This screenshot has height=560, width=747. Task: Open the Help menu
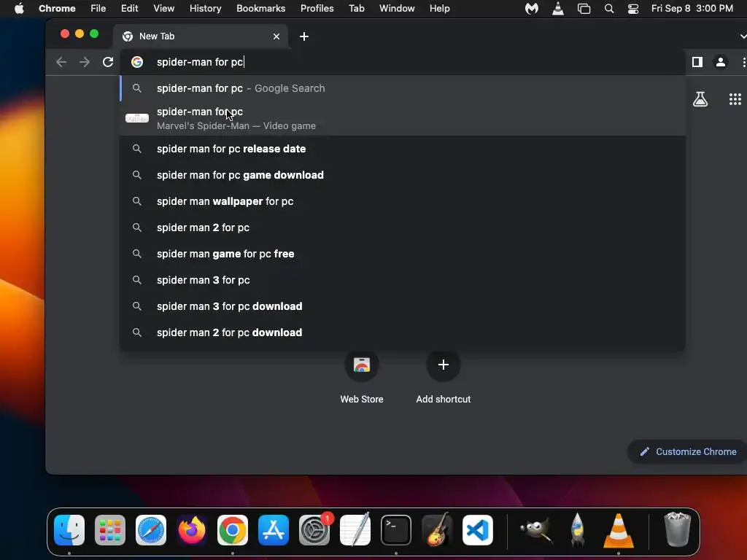tap(439, 8)
